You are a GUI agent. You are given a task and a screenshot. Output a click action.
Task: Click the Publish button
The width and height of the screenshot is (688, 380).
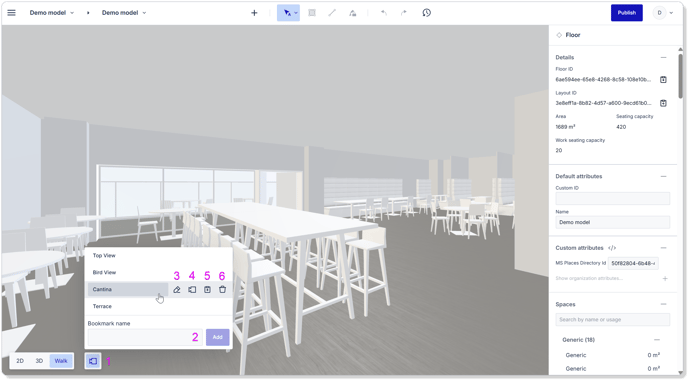[x=627, y=13]
